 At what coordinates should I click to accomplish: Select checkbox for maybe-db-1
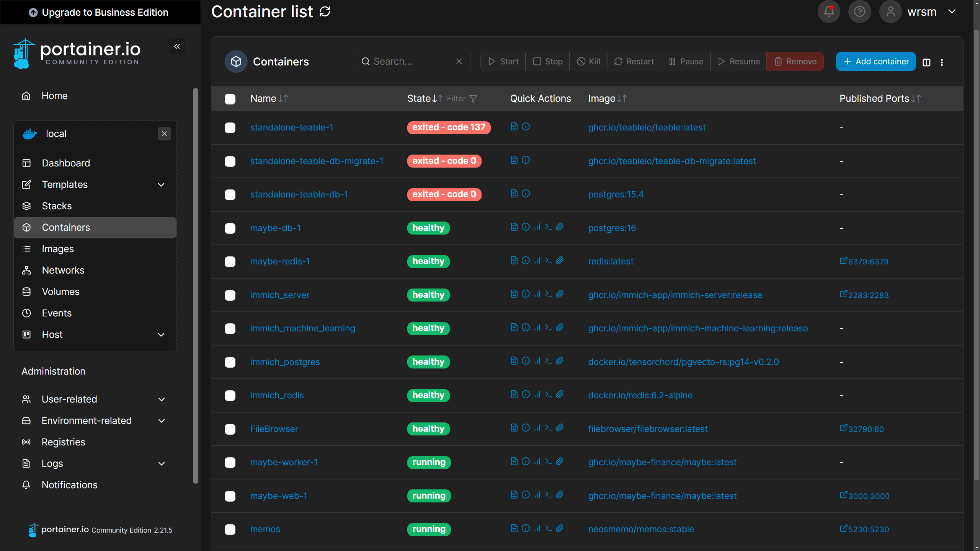(x=230, y=228)
